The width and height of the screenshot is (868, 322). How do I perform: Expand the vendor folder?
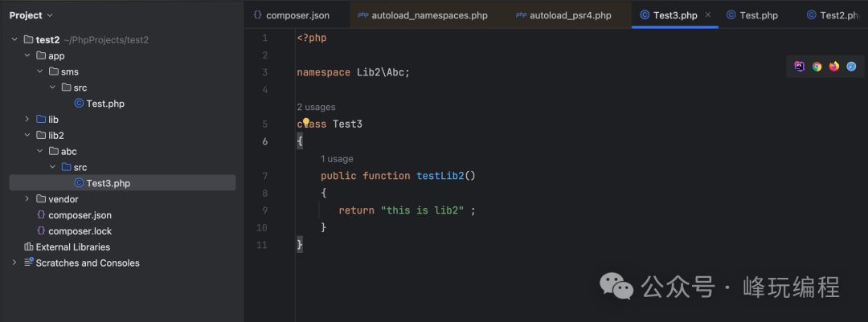point(27,199)
